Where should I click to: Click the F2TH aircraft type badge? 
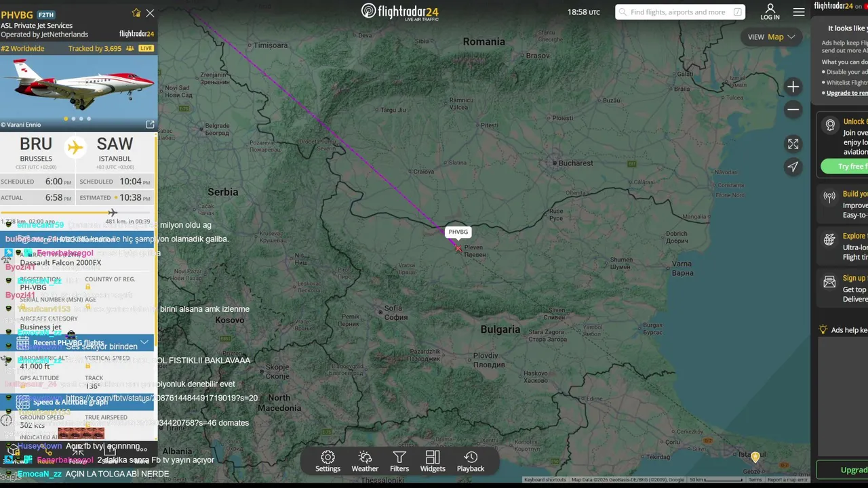(46, 14)
